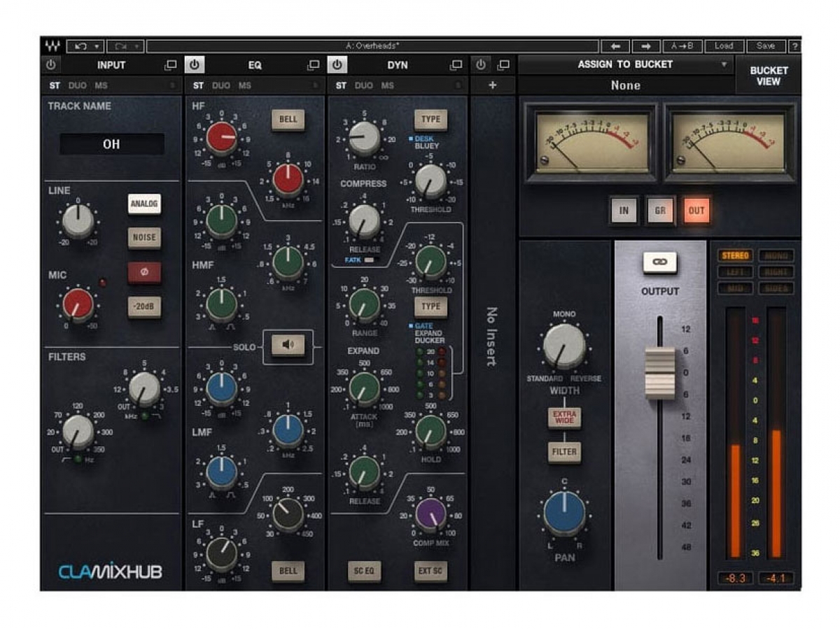Select MS mode in INPUT section
This screenshot has height=629, width=840.
point(101,86)
